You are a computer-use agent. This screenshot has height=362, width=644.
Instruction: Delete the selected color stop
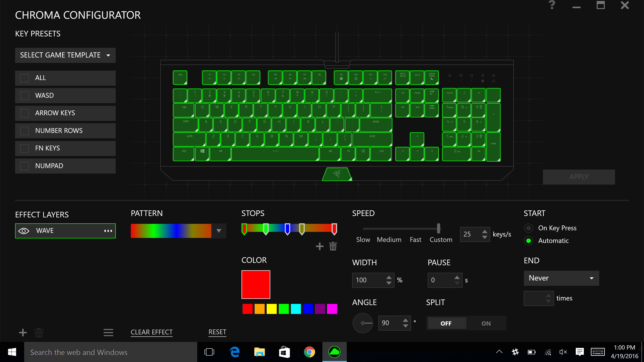333,246
